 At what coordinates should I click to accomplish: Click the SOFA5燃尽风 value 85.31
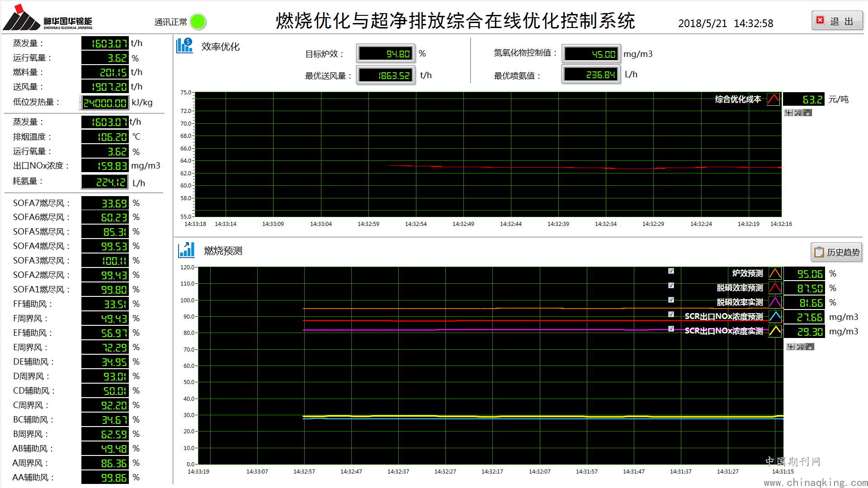coord(105,232)
